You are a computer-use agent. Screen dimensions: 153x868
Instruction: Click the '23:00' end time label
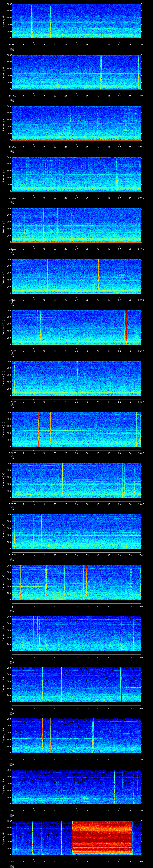click(141, 351)
